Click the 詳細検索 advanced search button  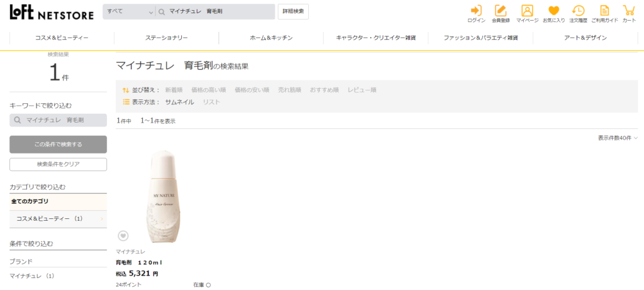tap(293, 12)
